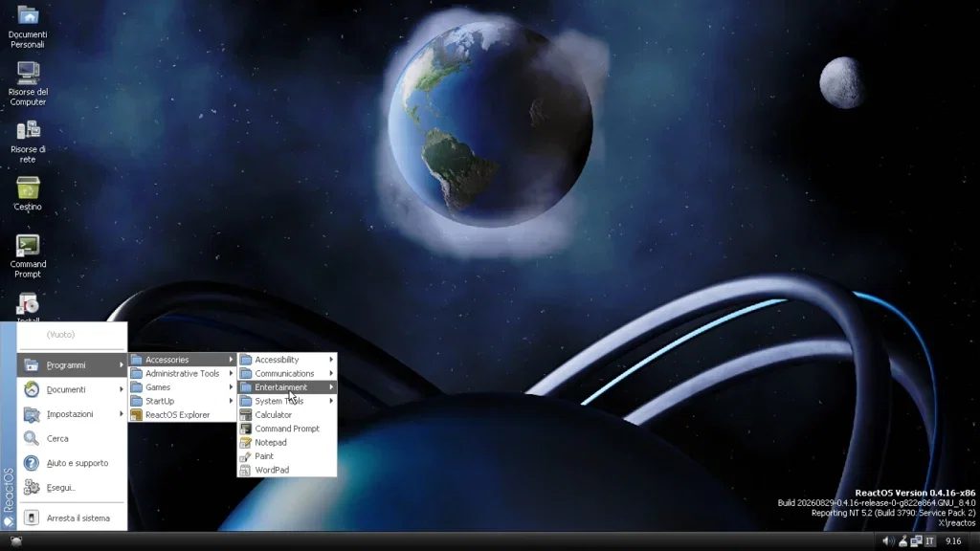
Task: Click the IT keyboard language indicator
Action: (930, 541)
